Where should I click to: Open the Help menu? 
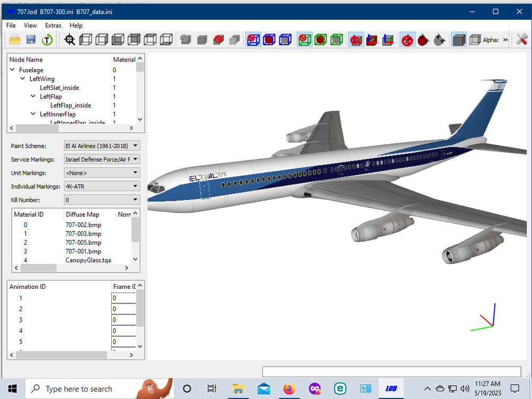(x=76, y=26)
